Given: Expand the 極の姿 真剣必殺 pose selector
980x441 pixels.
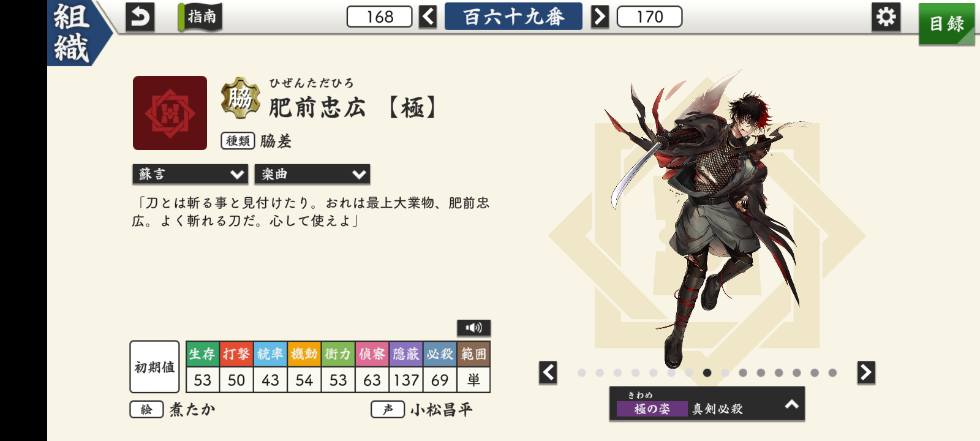Looking at the screenshot, I should click(707, 404).
